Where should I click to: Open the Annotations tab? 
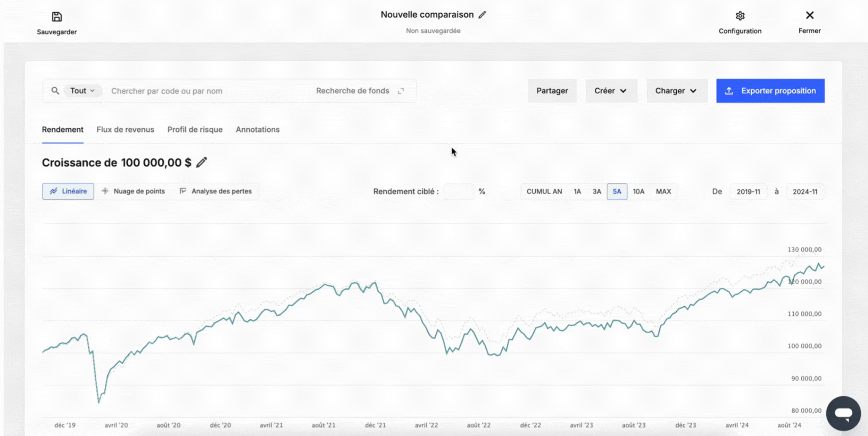tap(257, 130)
